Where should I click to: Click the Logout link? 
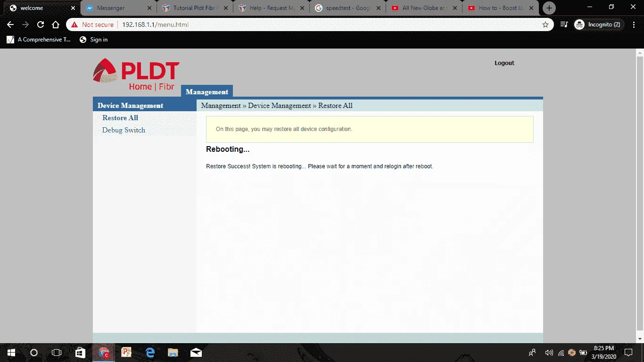tap(504, 63)
